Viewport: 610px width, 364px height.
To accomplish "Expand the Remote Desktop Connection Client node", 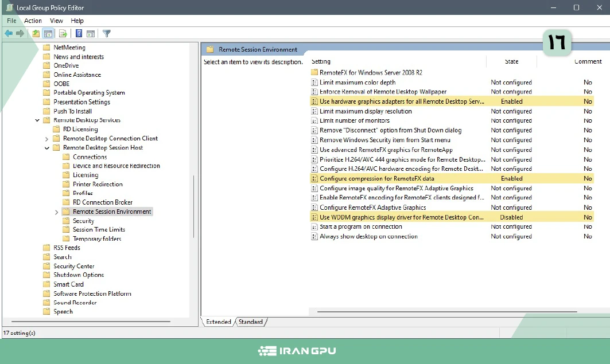I will click(46, 139).
